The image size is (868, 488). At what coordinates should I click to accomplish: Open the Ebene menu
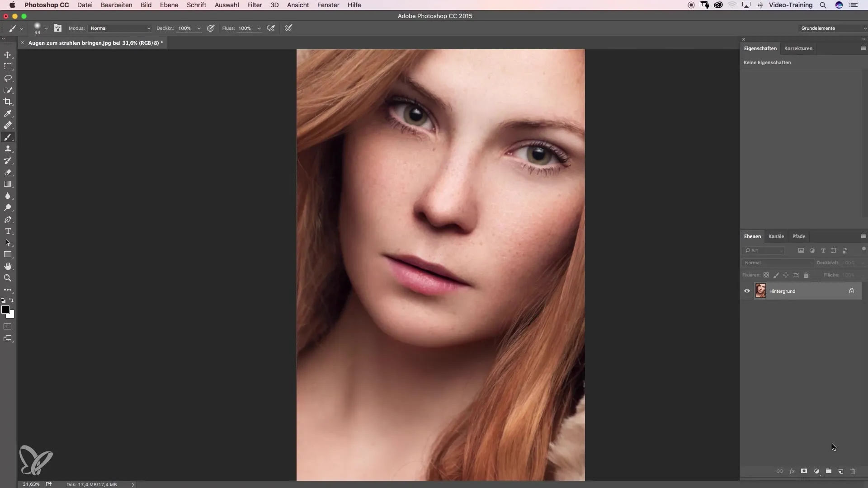click(169, 5)
